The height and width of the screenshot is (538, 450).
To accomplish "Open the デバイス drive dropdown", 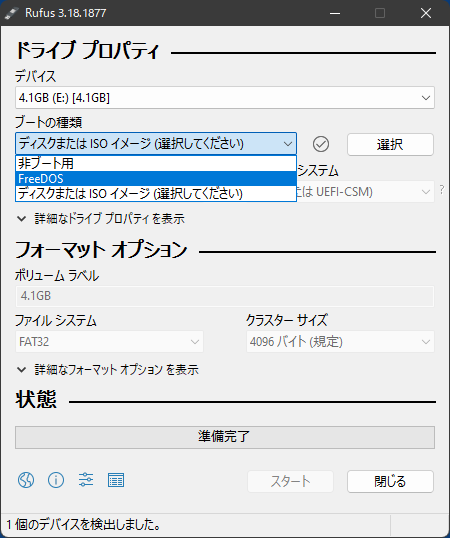I will tap(225, 98).
